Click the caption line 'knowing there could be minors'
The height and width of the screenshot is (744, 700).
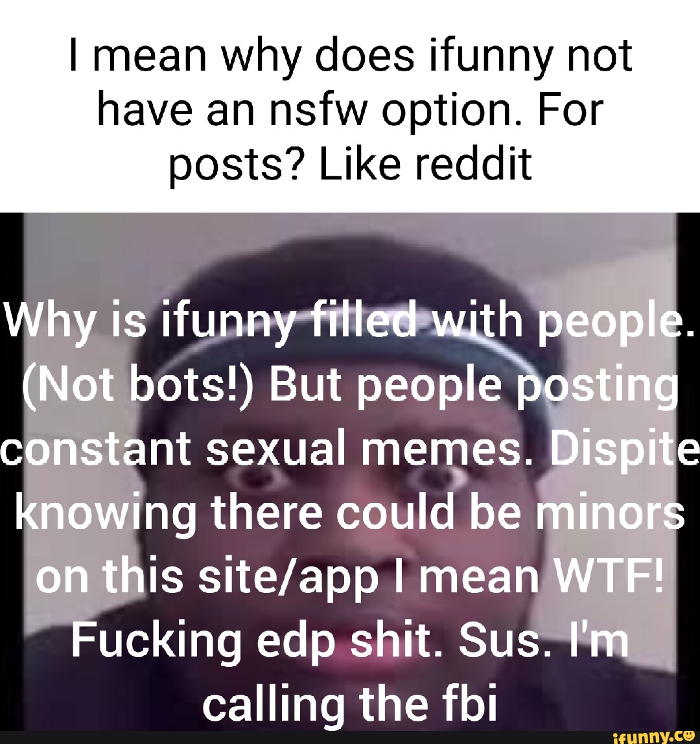[x=350, y=513]
